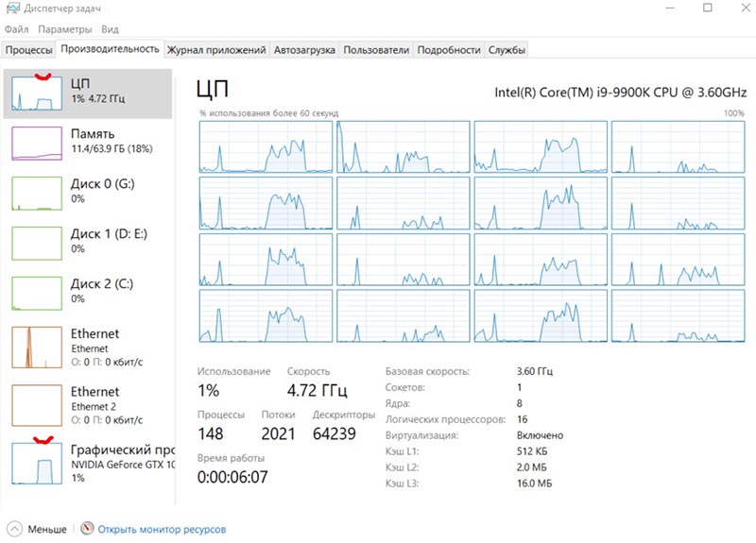Click the Потоки count 2021
Image resolution: width=756 pixels, height=543 pixels.
coord(278,433)
